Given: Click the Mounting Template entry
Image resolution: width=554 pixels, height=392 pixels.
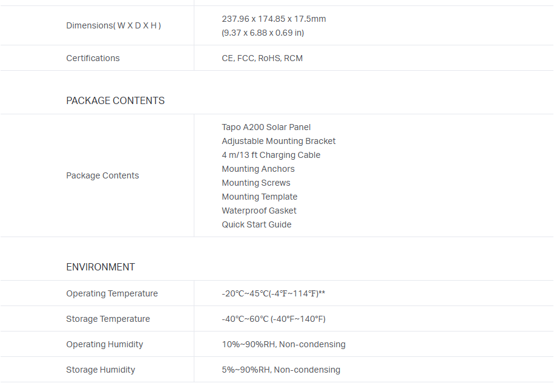Looking at the screenshot, I should [259, 197].
